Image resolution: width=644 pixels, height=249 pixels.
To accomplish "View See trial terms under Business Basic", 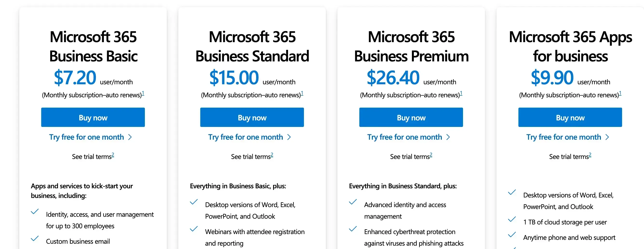I will point(93,156).
